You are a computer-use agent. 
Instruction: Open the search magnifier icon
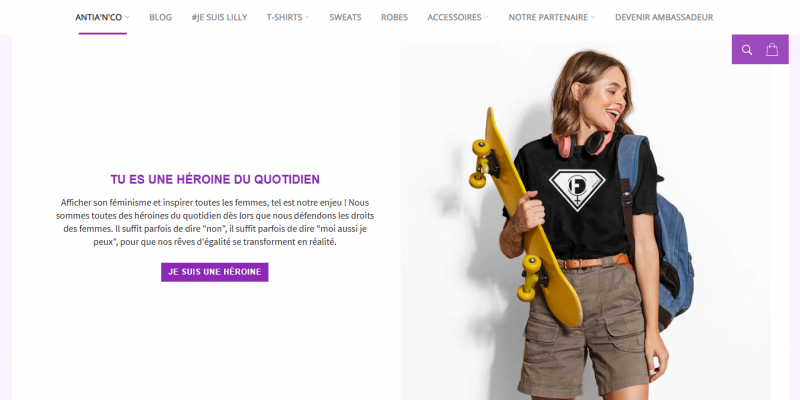pyautogui.click(x=747, y=50)
